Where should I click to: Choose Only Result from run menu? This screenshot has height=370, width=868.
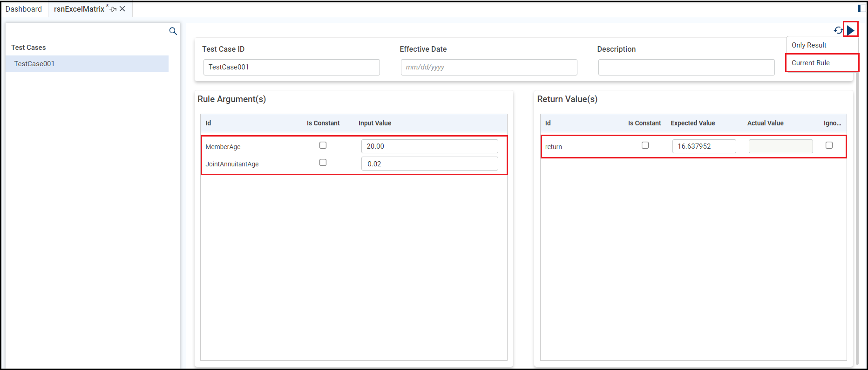coord(809,45)
